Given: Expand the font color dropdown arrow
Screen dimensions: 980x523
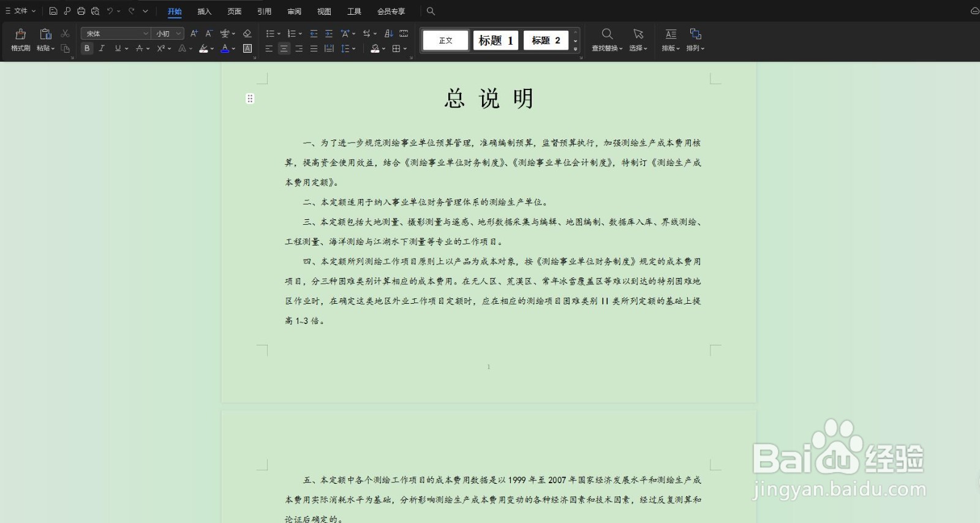Looking at the screenshot, I should click(233, 48).
